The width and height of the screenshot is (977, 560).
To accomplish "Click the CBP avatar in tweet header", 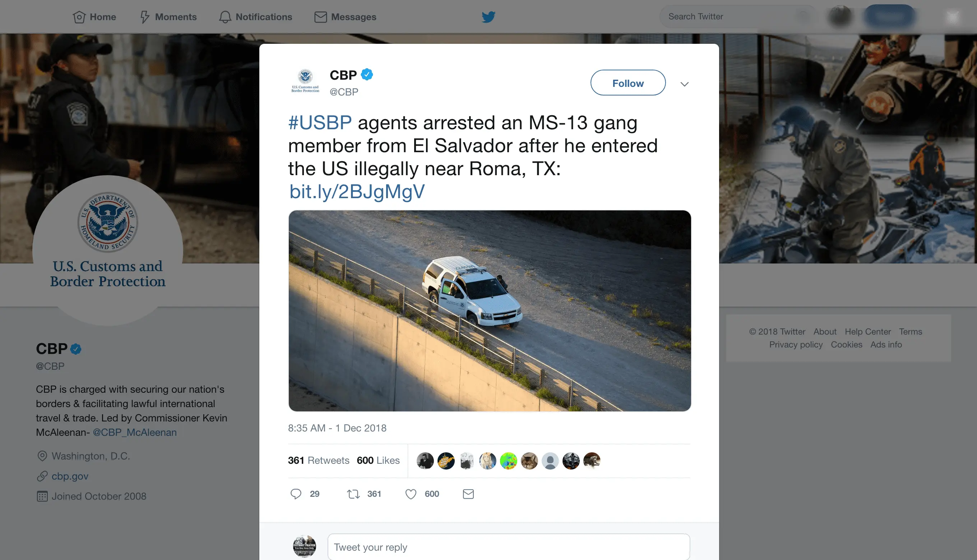I will tap(305, 81).
